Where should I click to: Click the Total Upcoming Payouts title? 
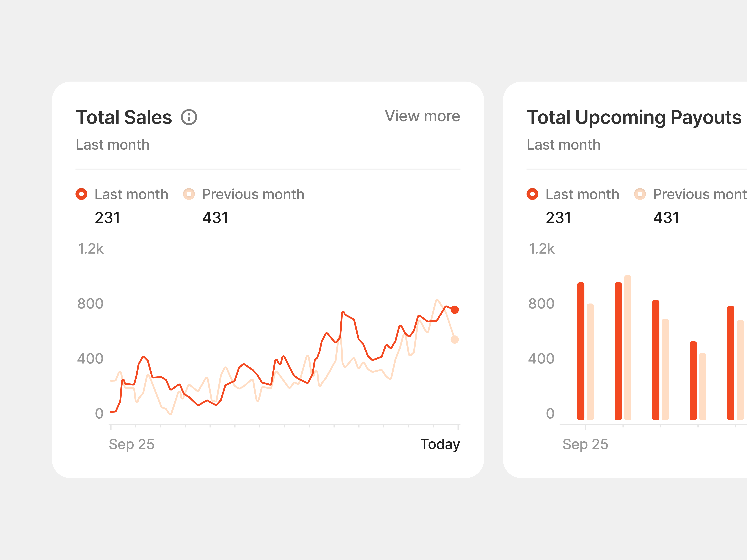[x=634, y=118]
